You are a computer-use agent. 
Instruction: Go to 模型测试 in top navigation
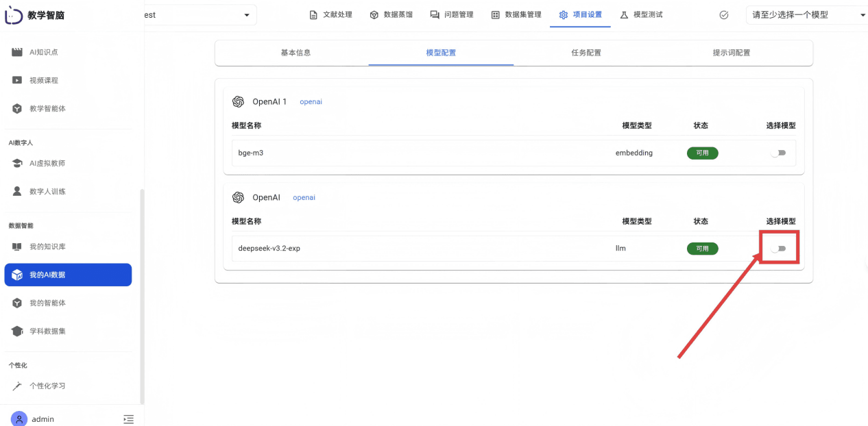pos(641,14)
